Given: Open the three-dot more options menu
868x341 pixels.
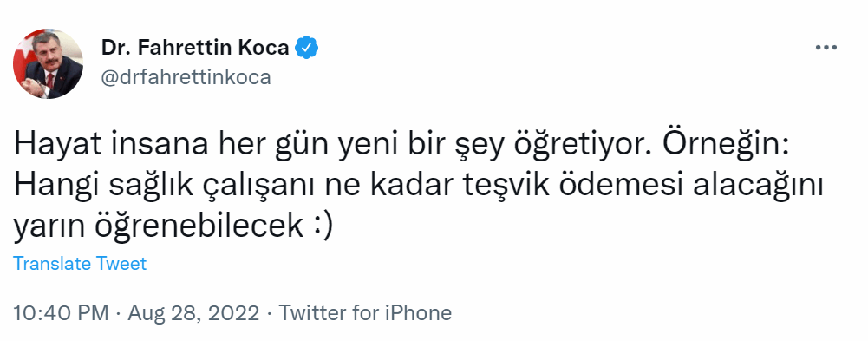Looking at the screenshot, I should click(826, 49).
